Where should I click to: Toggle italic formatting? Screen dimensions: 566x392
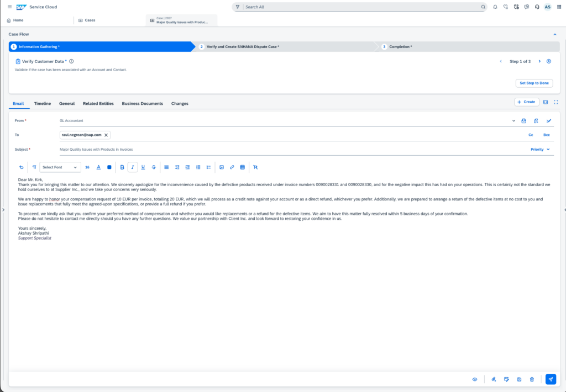pyautogui.click(x=133, y=167)
